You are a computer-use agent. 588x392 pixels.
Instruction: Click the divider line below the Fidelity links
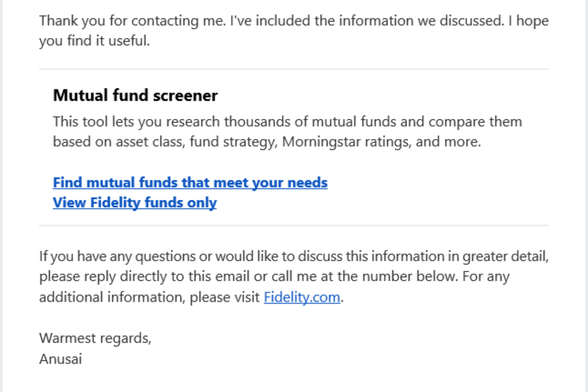click(294, 225)
